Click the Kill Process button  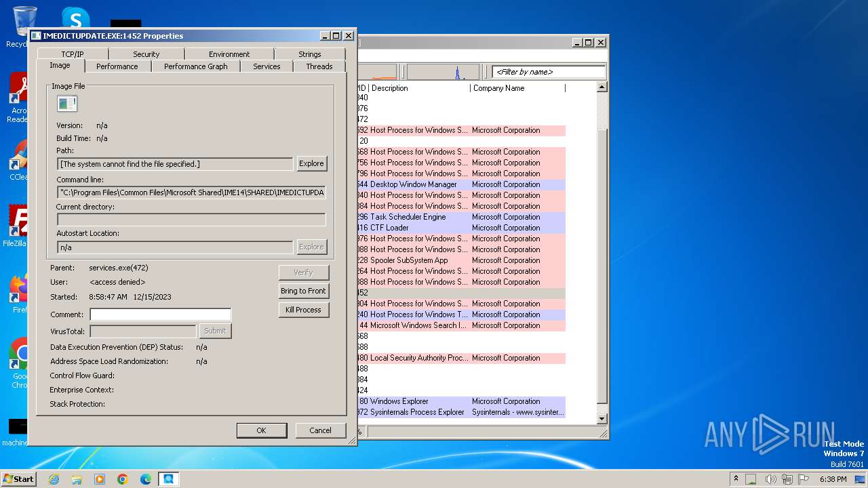point(303,310)
